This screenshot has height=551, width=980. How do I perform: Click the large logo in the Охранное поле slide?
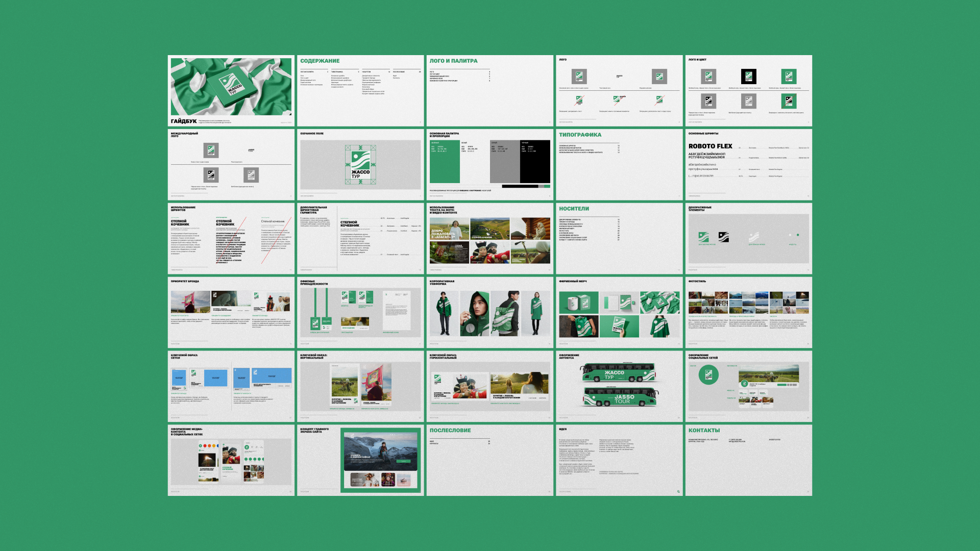point(360,164)
